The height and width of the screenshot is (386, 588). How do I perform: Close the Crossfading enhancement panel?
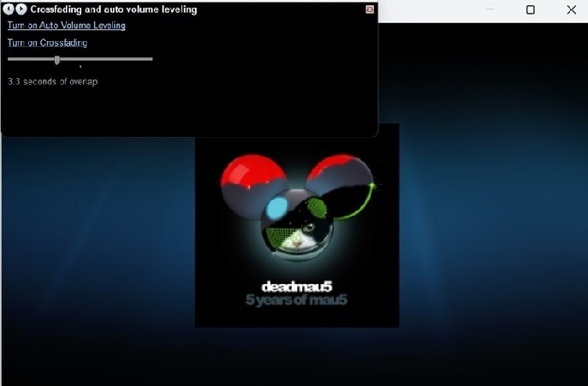(x=370, y=9)
